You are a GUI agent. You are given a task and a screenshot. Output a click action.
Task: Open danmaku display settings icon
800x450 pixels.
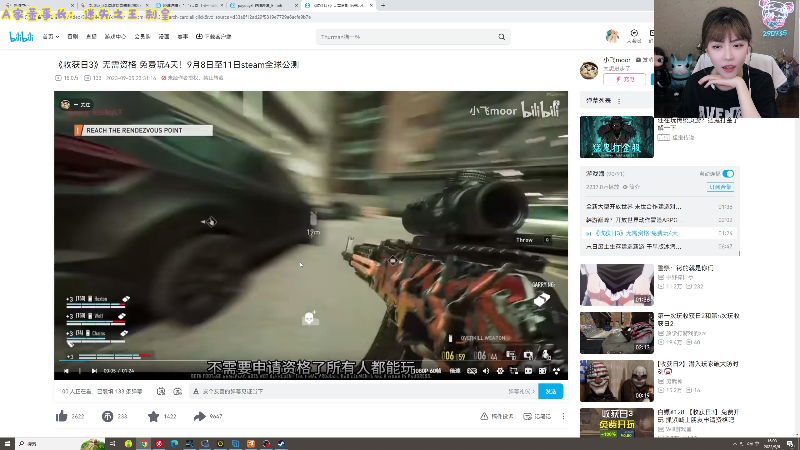[178, 391]
